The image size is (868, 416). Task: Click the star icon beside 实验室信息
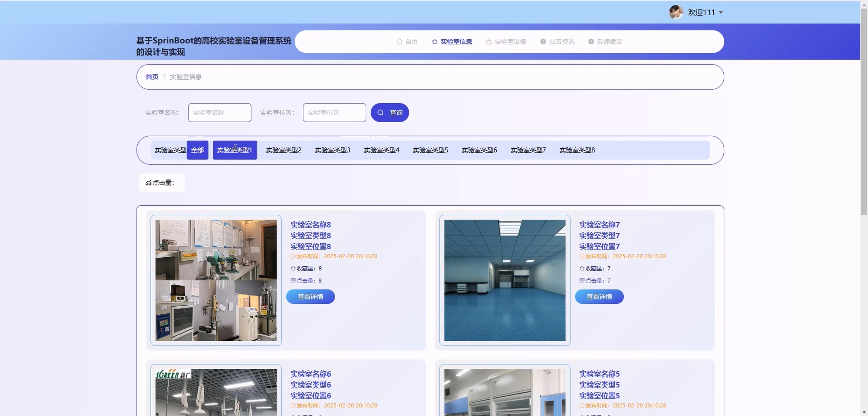tap(435, 41)
